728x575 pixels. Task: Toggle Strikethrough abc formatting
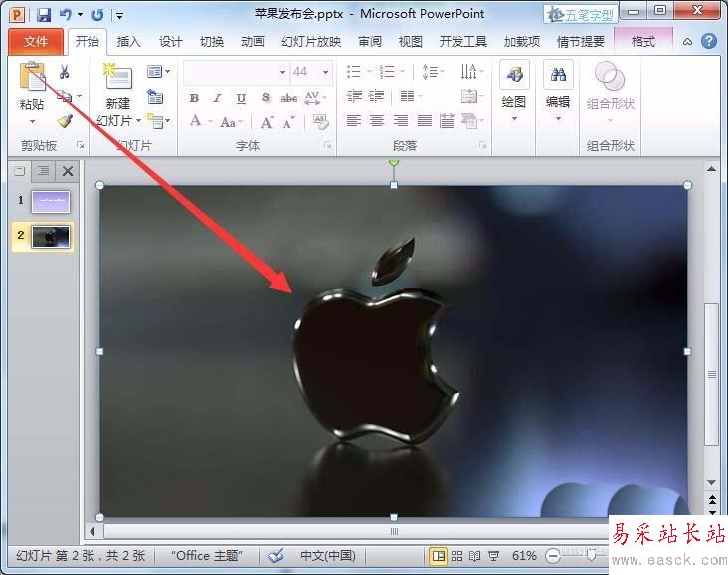(x=288, y=98)
